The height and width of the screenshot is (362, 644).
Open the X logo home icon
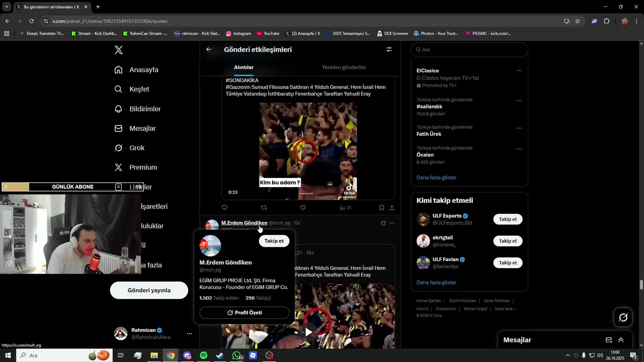pos(119,50)
